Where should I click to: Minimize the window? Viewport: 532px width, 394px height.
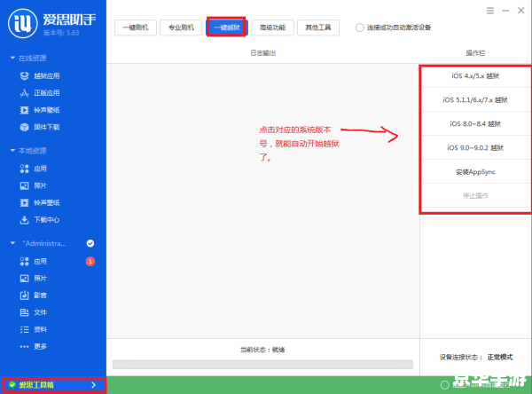(x=505, y=11)
